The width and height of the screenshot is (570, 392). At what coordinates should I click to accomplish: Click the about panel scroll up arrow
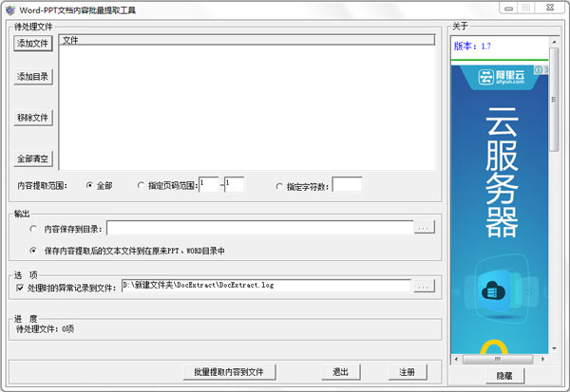pos(554,42)
